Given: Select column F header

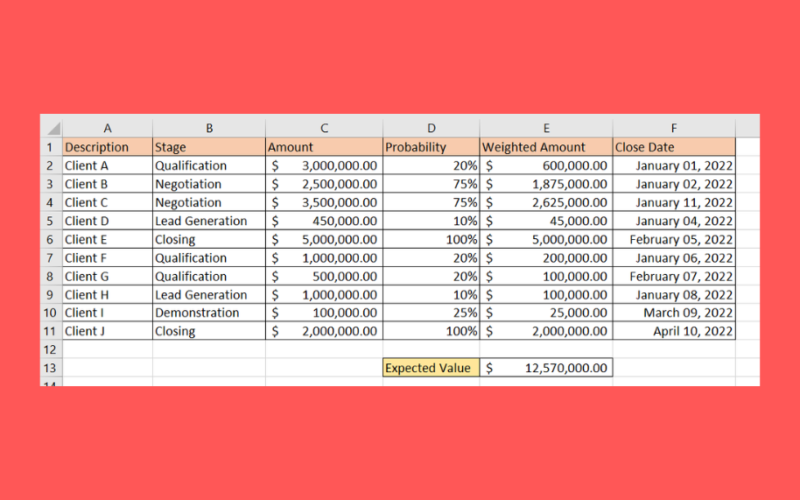Looking at the screenshot, I should pos(674,128).
